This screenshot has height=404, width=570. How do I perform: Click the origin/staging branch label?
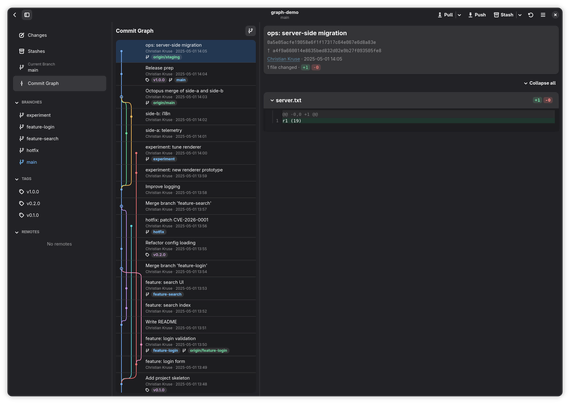166,57
